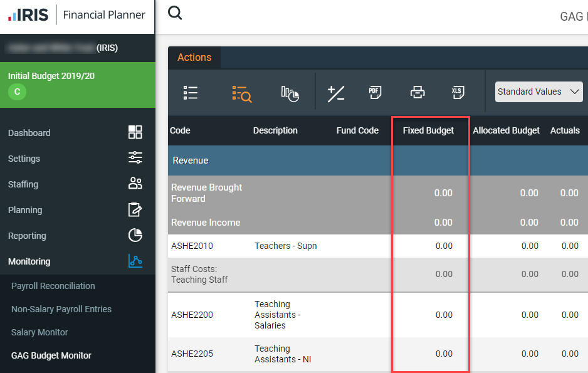Collapse the Monitoring section
588x373 pixels.
point(29,261)
